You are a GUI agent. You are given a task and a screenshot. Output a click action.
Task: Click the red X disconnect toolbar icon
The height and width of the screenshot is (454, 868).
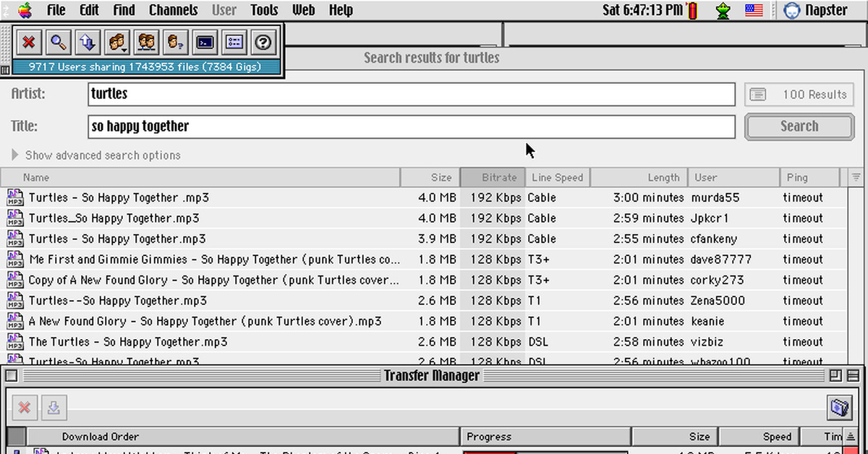[29, 43]
